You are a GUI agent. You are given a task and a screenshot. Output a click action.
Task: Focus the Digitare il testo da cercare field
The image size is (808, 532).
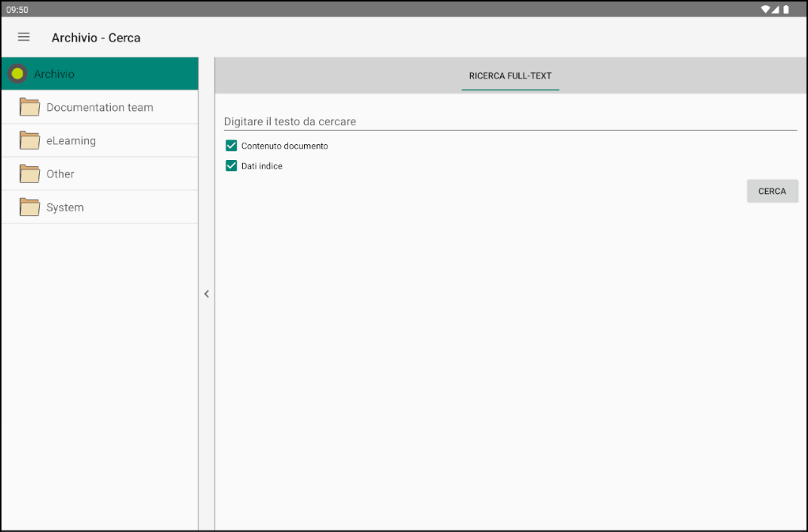point(510,121)
